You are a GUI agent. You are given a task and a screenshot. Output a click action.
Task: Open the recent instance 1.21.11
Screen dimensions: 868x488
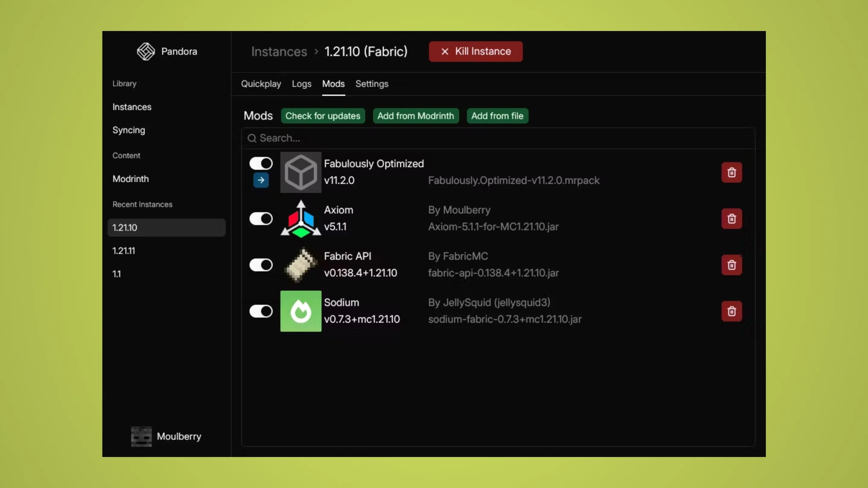(124, 251)
